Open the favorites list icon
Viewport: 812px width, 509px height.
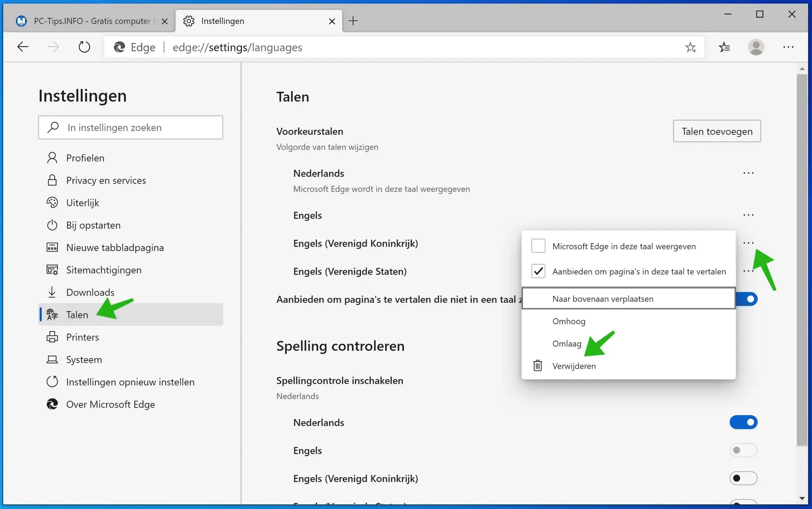[724, 47]
